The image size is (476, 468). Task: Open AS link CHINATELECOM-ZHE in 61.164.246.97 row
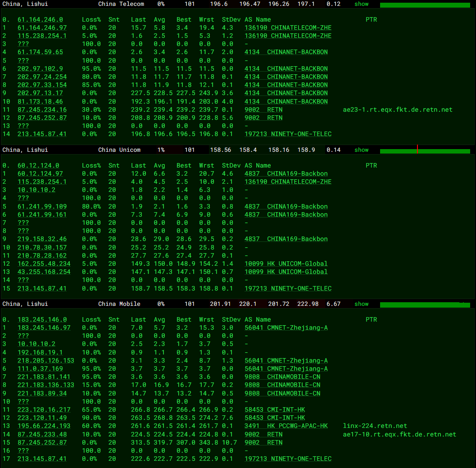[x=288, y=27]
